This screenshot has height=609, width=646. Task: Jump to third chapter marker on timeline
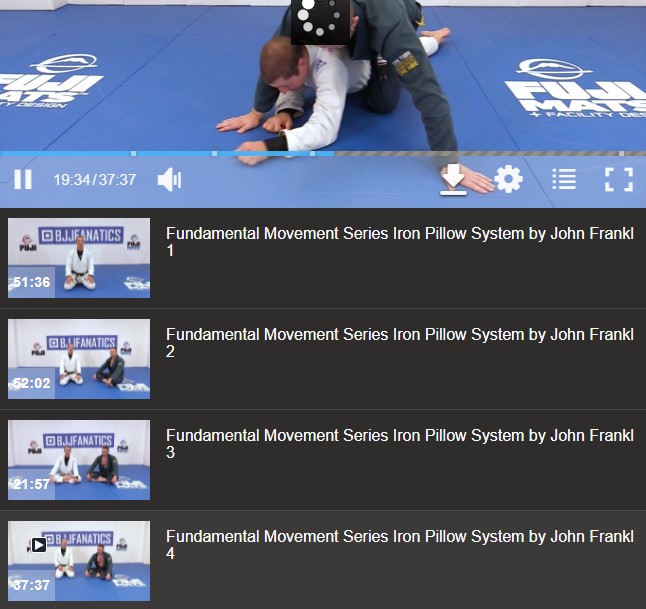pos(313,154)
